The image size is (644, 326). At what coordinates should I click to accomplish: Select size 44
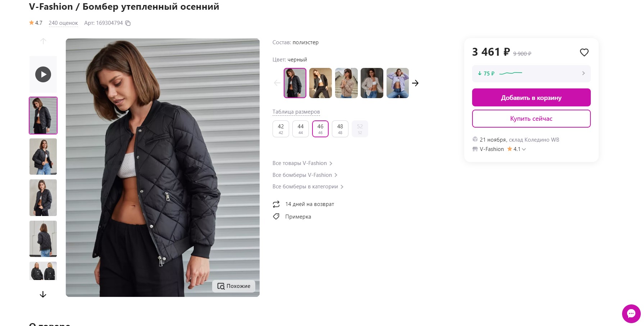301,129
